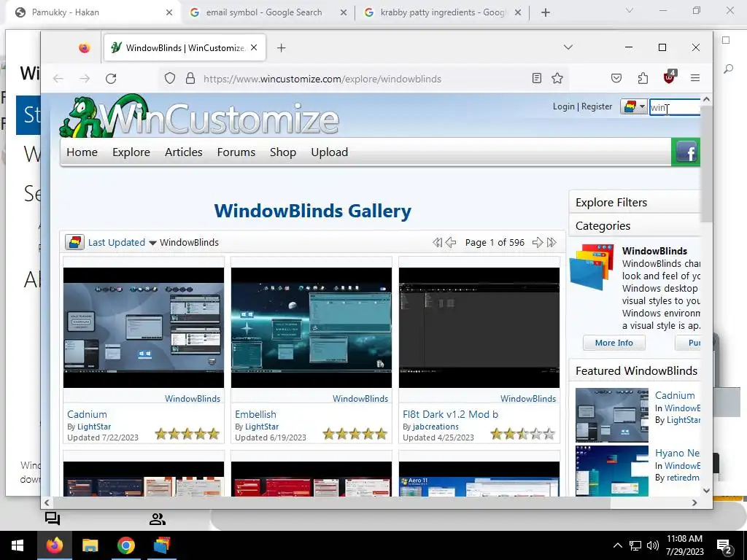Open featured Hyano skin thumbnail
The height and width of the screenshot is (560, 747).
(612, 471)
